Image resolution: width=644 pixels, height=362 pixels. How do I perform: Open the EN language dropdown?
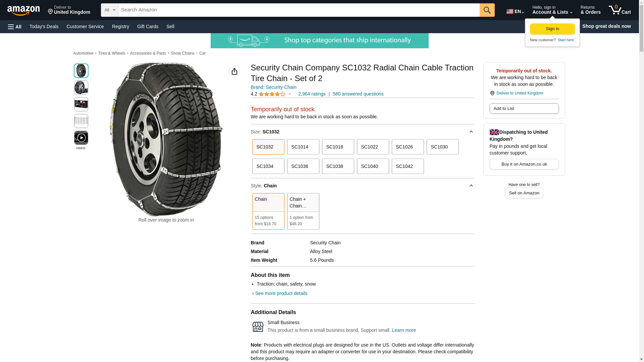pos(515,12)
